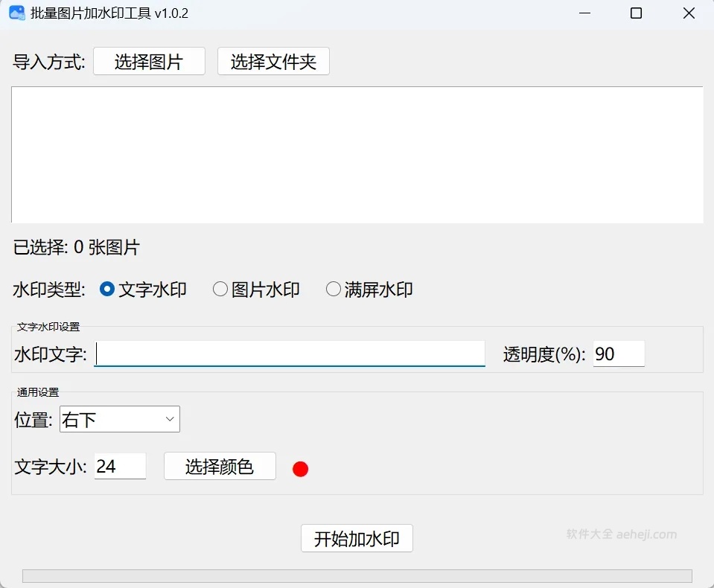Click the dropdown arrow next to 右下

(169, 419)
